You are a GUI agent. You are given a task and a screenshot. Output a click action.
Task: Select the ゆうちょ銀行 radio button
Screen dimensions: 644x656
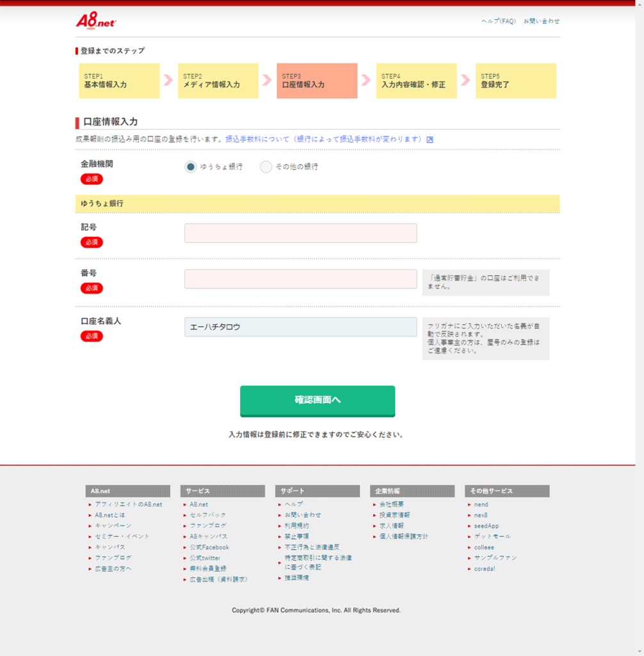tap(190, 167)
